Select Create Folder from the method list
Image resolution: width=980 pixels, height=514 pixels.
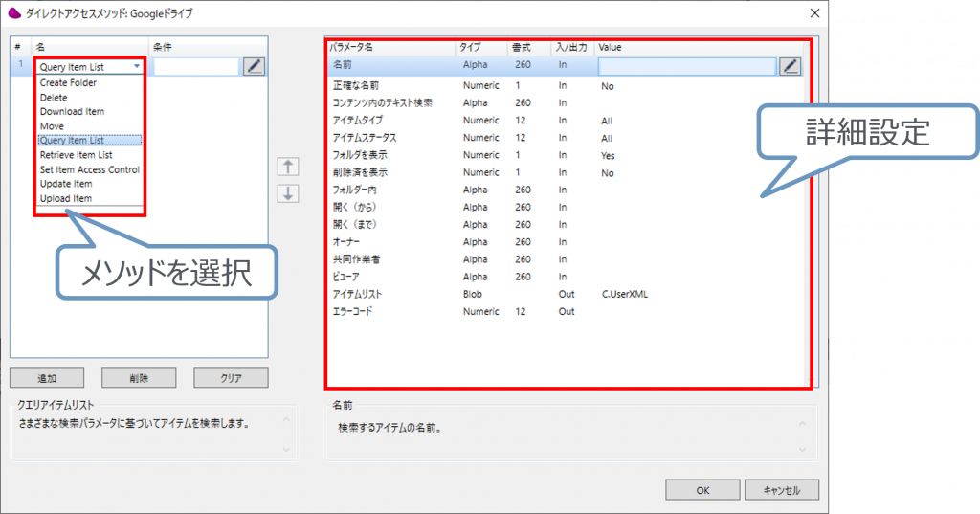[68, 82]
